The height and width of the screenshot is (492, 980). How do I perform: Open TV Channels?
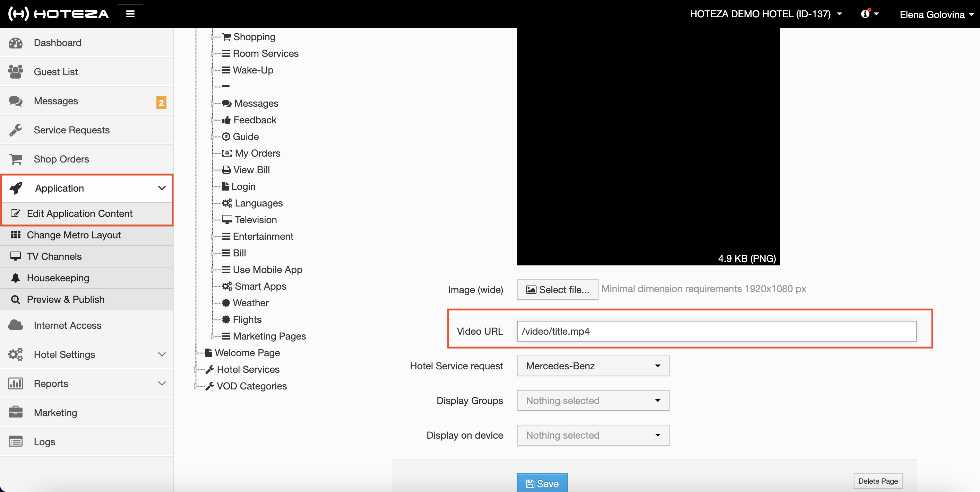click(x=87, y=257)
